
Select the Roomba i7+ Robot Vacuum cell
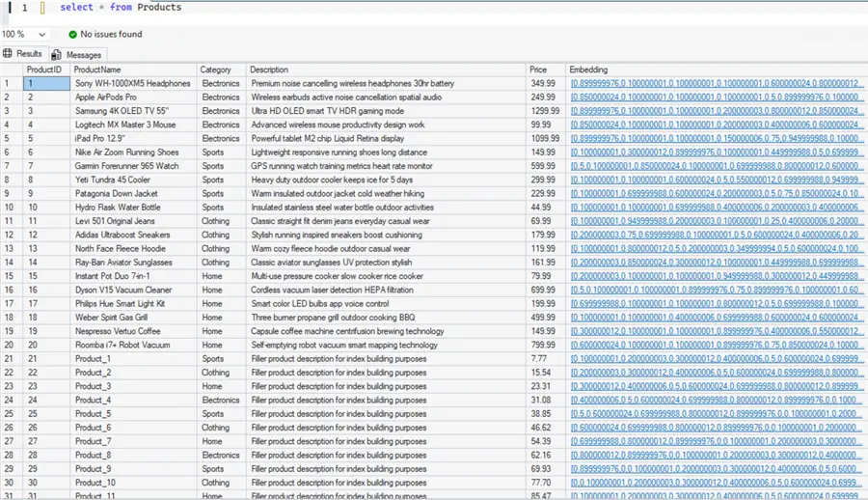(x=133, y=345)
